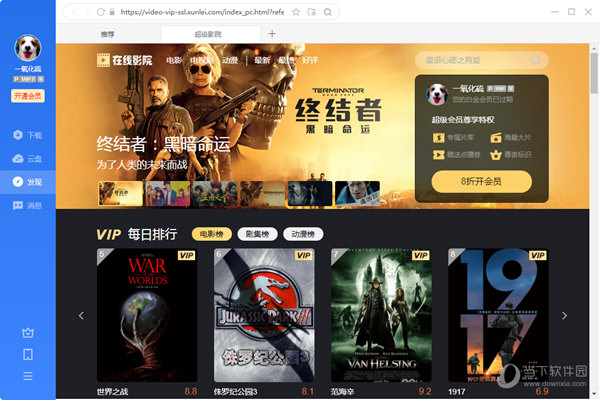Open the Jurassic Park III poster
Screen dimensions: 600x400
coord(264,315)
